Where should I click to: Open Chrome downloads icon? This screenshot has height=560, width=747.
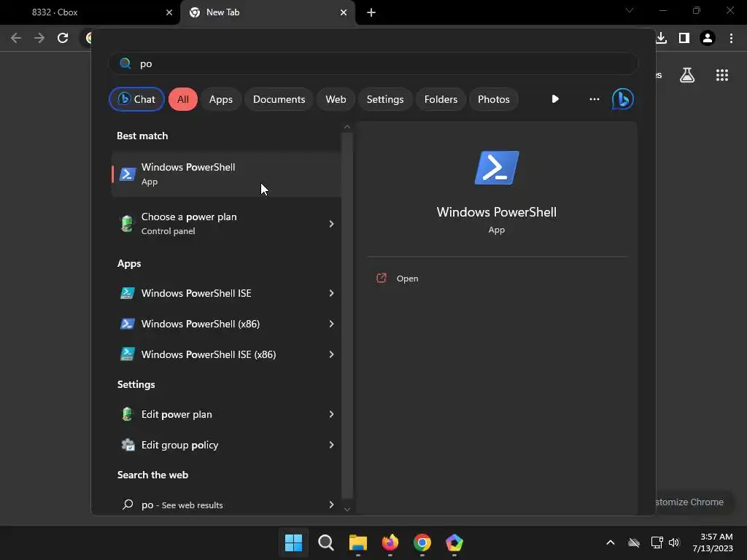[x=661, y=38]
